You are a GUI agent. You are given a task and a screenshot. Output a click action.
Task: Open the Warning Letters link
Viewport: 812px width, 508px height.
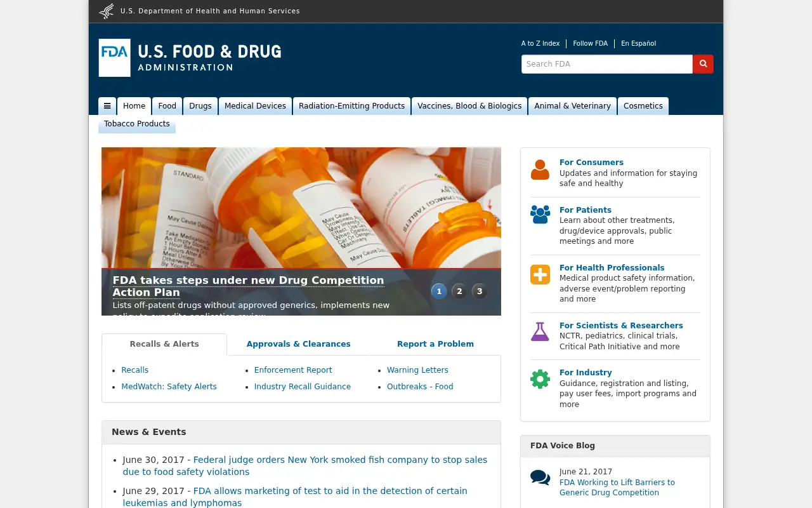pos(417,370)
